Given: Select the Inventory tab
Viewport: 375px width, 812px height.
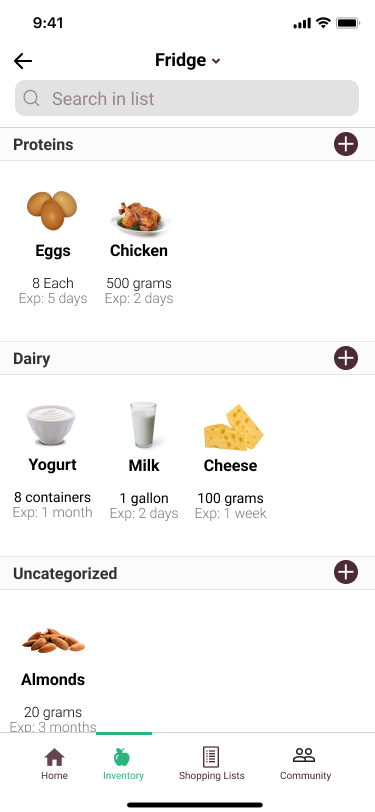Looking at the screenshot, I should [x=123, y=764].
